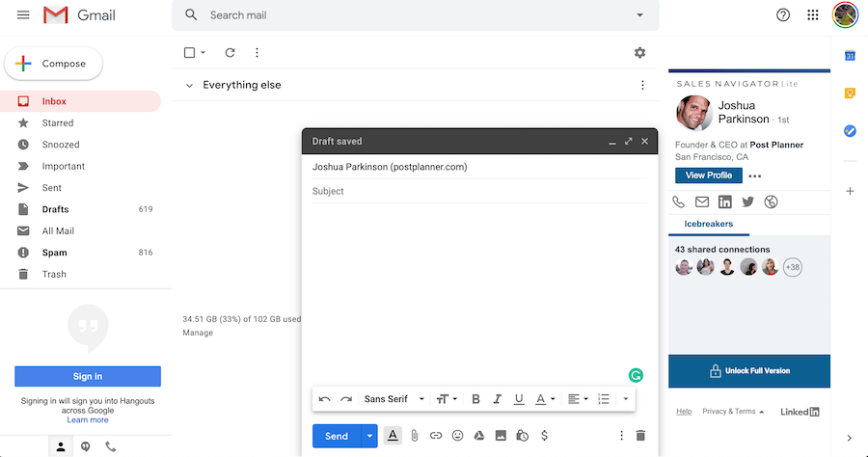
Task: Open the More options above mail list
Action: (x=257, y=53)
